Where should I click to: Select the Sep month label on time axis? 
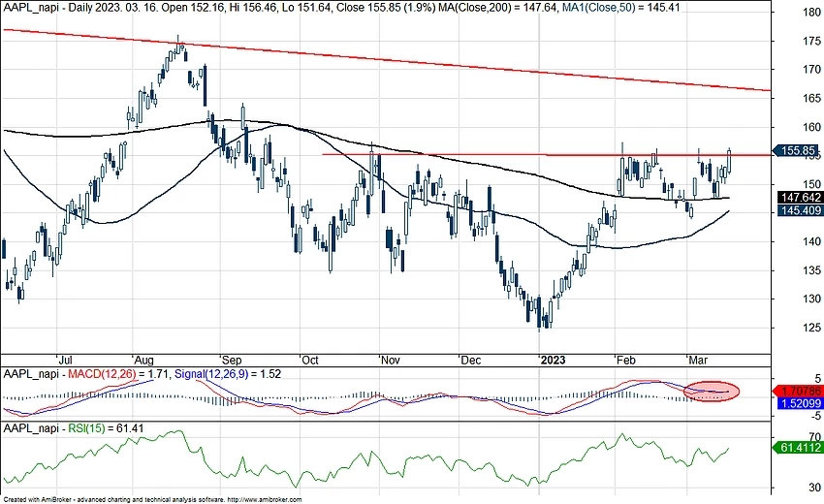tap(232, 361)
